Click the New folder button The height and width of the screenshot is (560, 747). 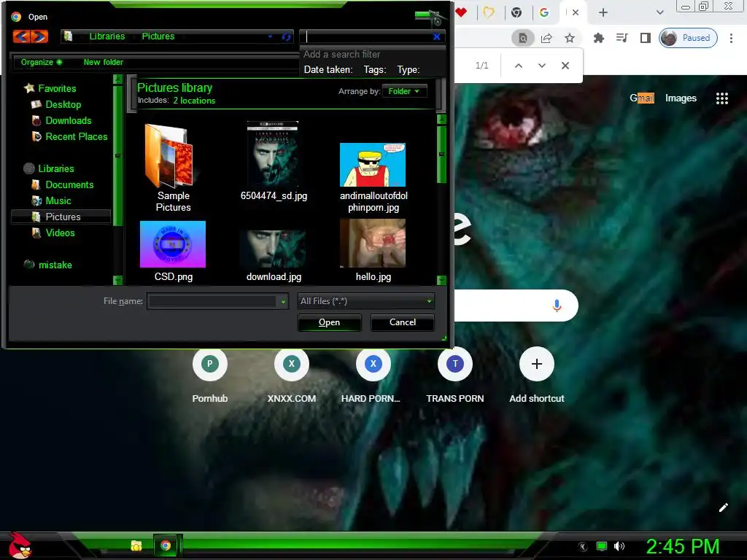[x=104, y=63]
